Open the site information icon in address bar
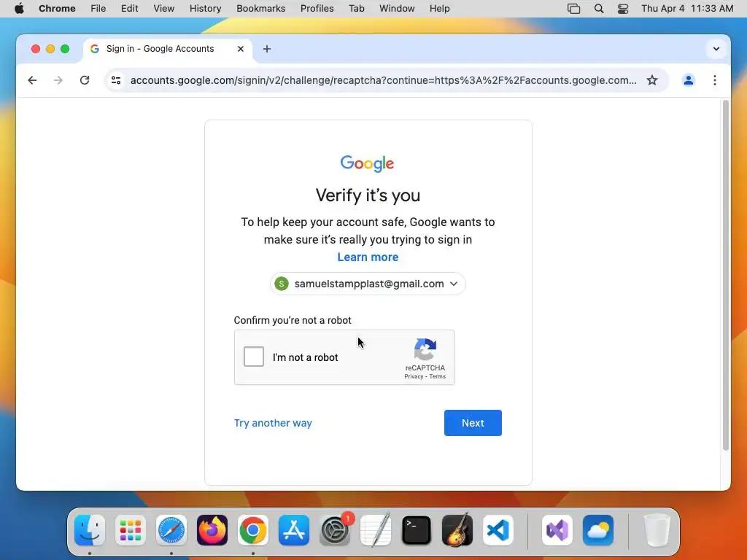This screenshot has height=560, width=747. click(x=116, y=80)
